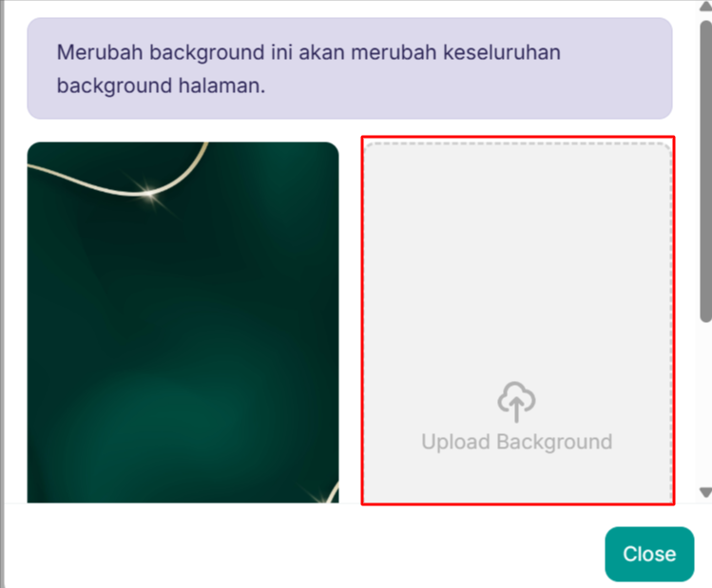Click the scrollbar up arrow
Image resolution: width=712 pixels, height=588 pixels.
(705, 6)
